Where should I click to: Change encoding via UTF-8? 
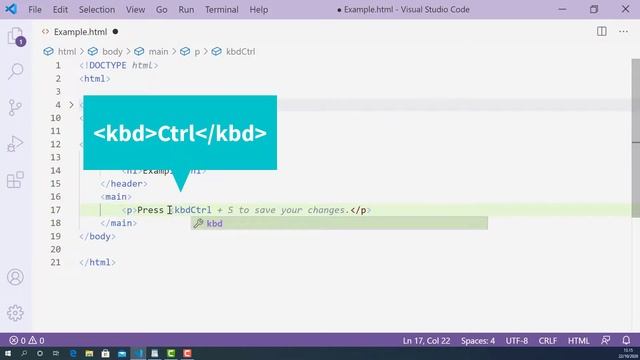[x=517, y=340]
